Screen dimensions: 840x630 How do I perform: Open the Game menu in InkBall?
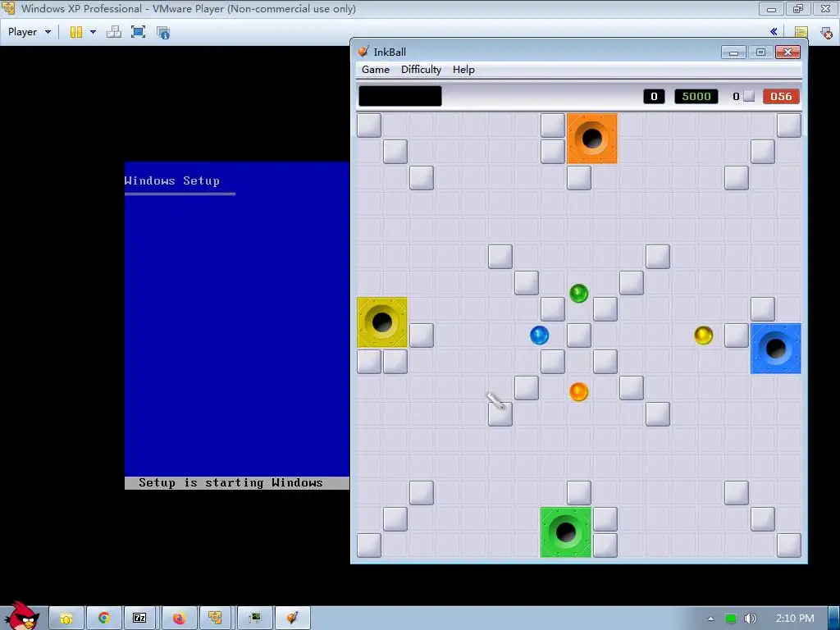(376, 70)
